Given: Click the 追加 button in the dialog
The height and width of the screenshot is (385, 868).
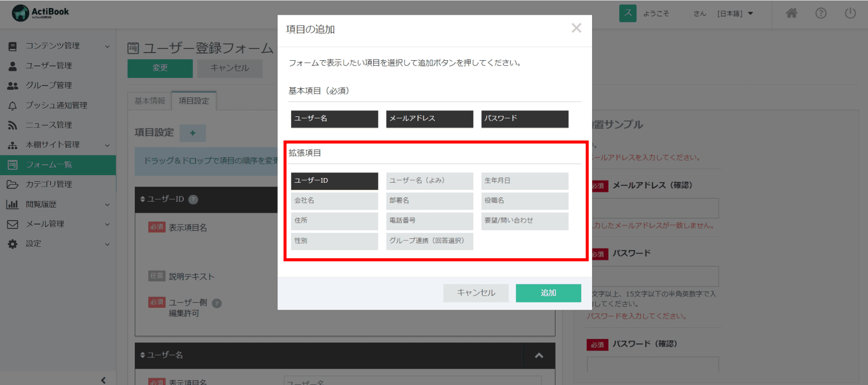Looking at the screenshot, I should [548, 293].
